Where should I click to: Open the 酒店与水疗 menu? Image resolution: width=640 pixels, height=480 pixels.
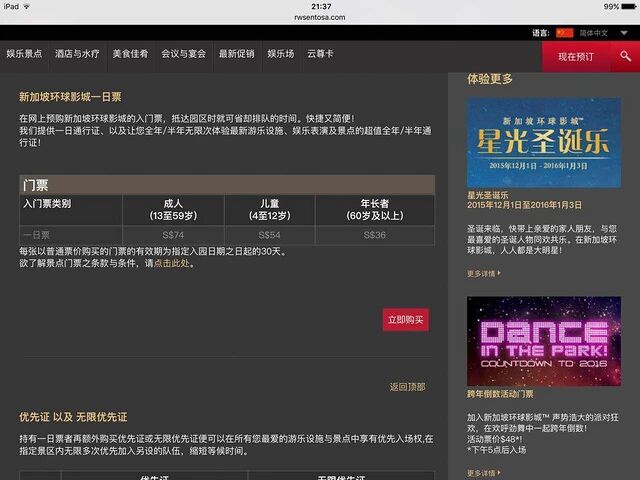click(x=77, y=53)
